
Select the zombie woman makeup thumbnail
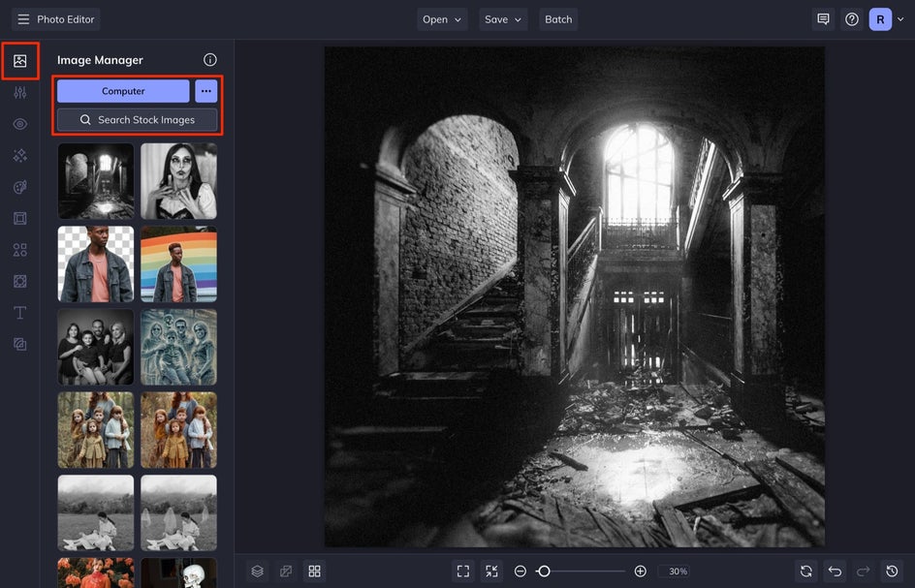(x=178, y=181)
